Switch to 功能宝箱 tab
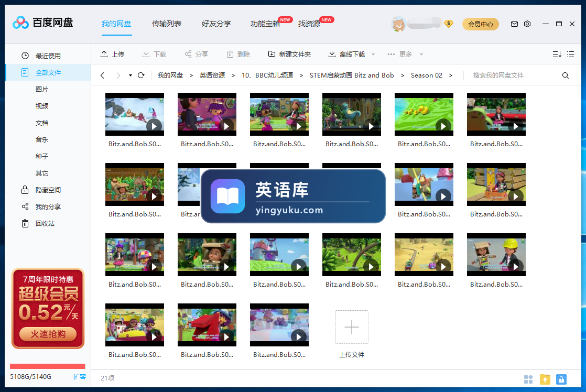 pos(265,24)
